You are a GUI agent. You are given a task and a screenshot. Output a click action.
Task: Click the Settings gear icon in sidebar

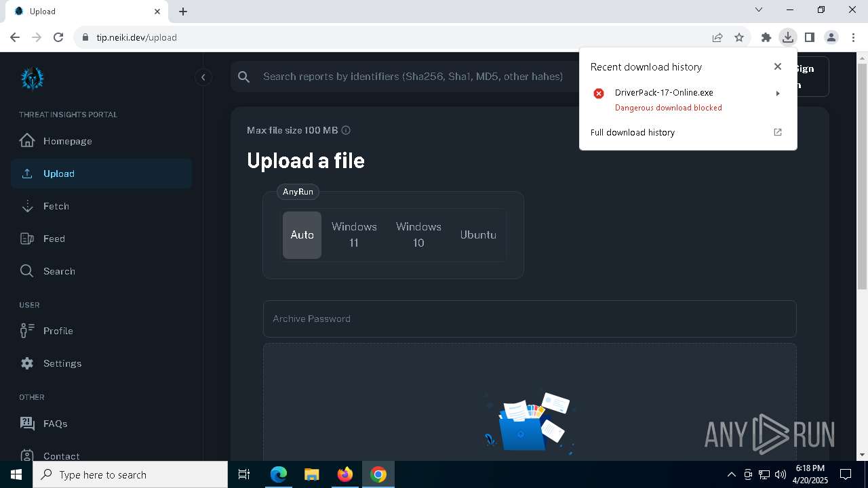(x=27, y=363)
